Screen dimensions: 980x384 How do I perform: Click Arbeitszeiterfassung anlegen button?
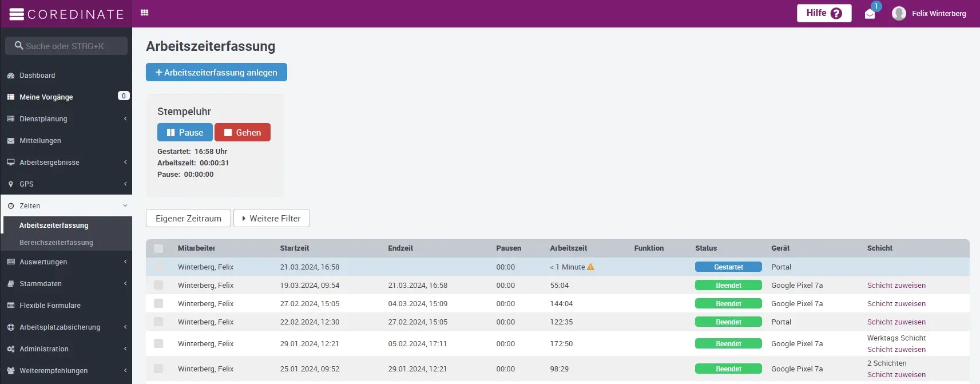216,72
